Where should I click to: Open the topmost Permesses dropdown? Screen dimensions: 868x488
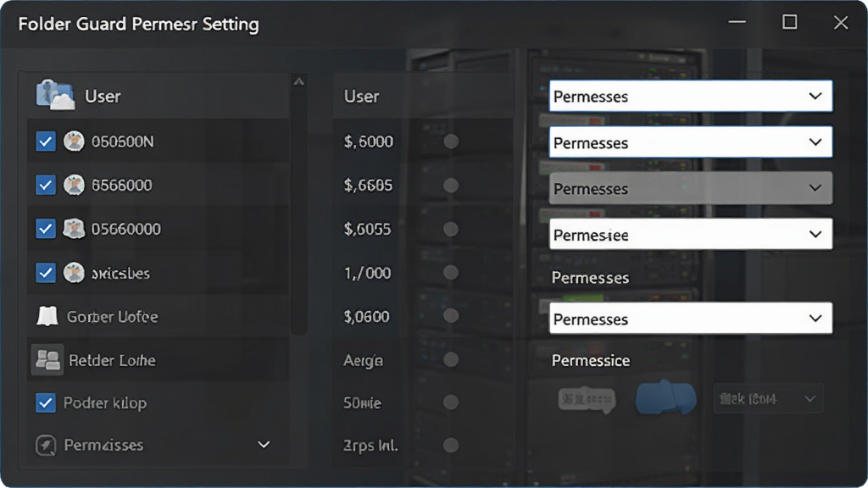point(690,97)
